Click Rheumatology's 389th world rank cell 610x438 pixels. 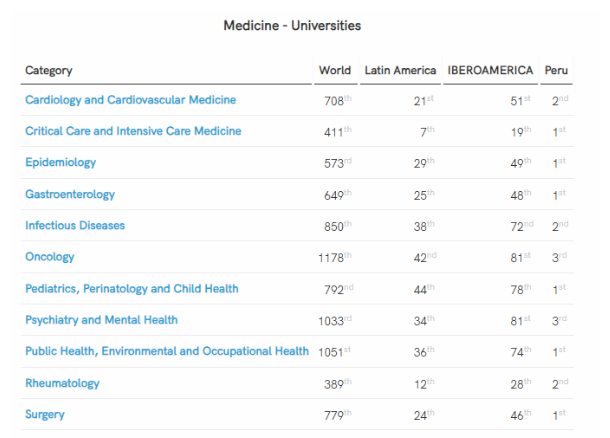coord(338,383)
